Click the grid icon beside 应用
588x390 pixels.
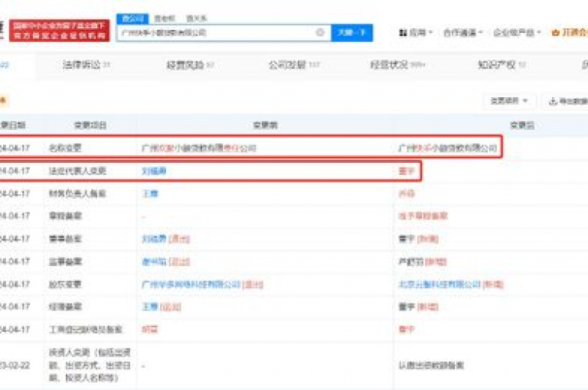coord(403,33)
